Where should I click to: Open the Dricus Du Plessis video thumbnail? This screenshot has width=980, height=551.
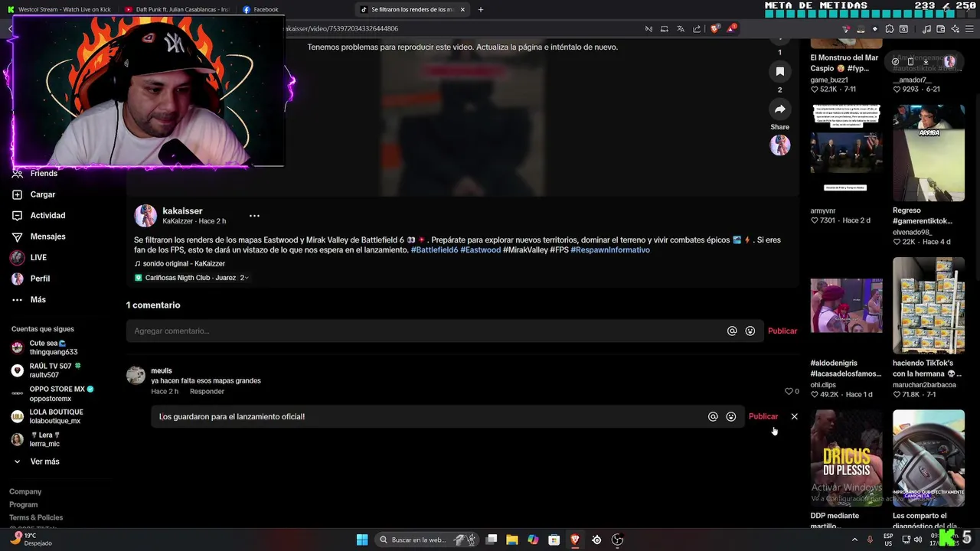846,458
